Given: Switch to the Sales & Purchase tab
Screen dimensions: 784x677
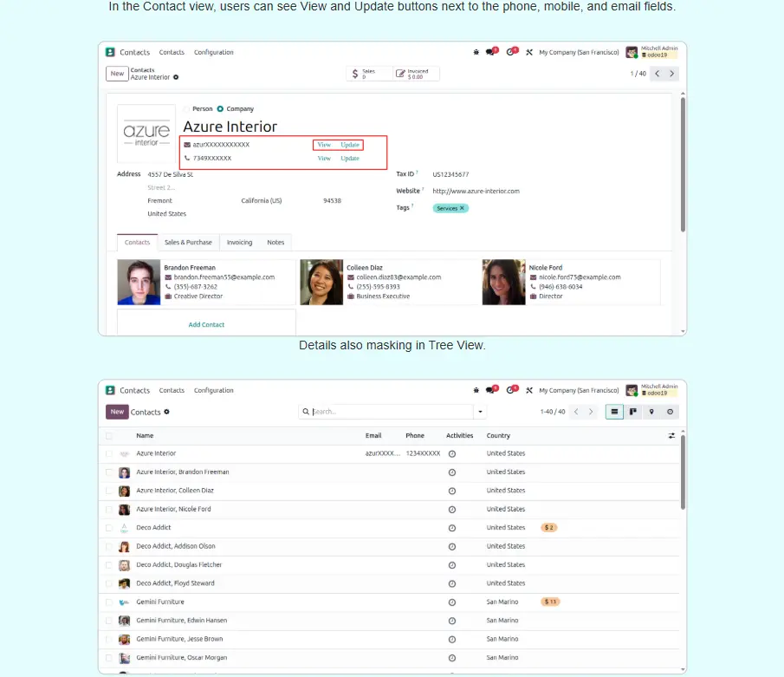Looking at the screenshot, I should pos(188,243).
